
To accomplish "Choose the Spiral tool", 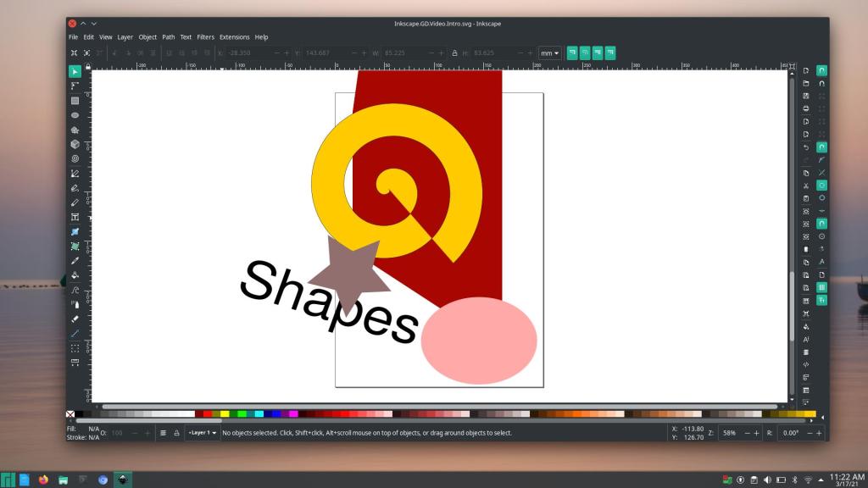I will [x=75, y=158].
